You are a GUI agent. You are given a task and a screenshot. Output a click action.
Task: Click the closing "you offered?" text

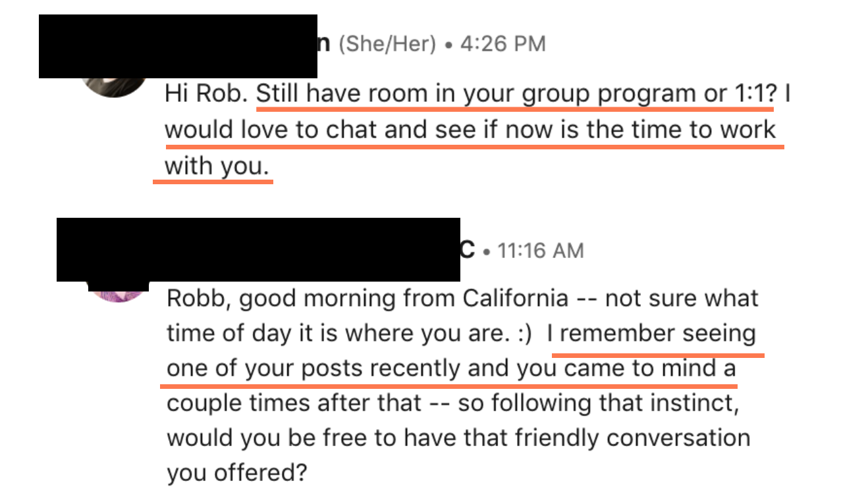[x=236, y=472]
